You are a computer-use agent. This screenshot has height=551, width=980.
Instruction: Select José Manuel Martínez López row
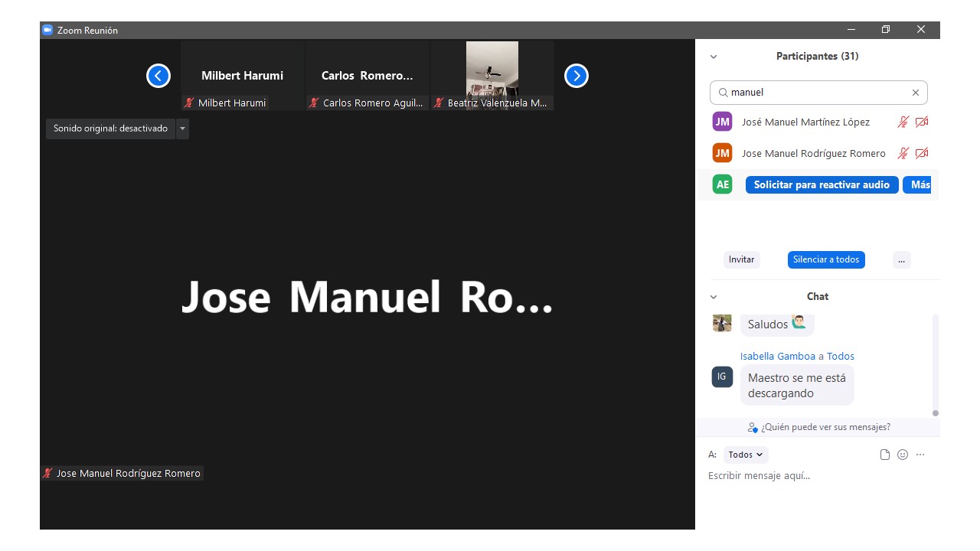click(818, 122)
